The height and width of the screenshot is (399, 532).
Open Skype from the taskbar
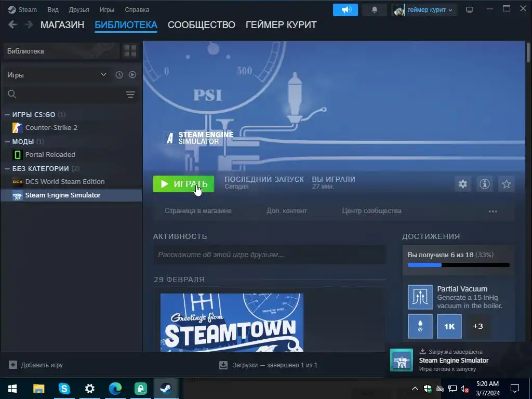coord(64,389)
